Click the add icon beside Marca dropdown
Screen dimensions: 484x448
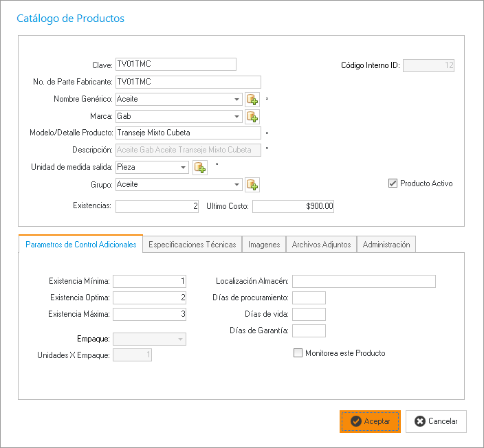pos(252,116)
